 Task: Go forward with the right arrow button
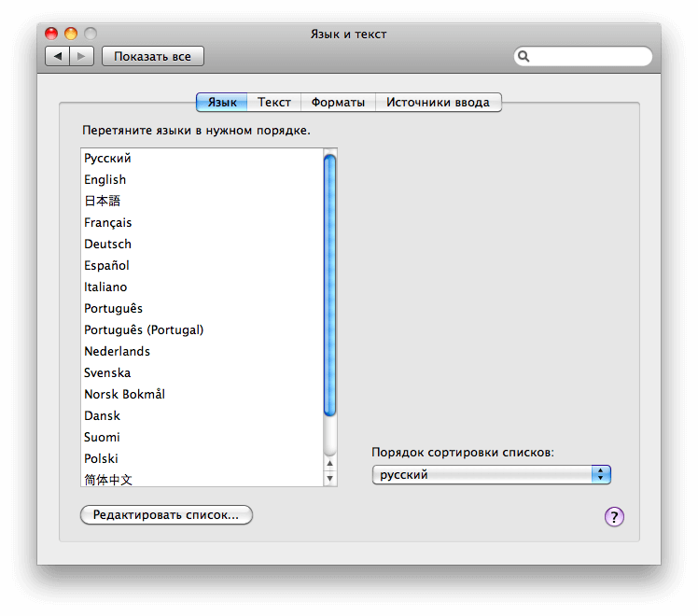point(81,56)
